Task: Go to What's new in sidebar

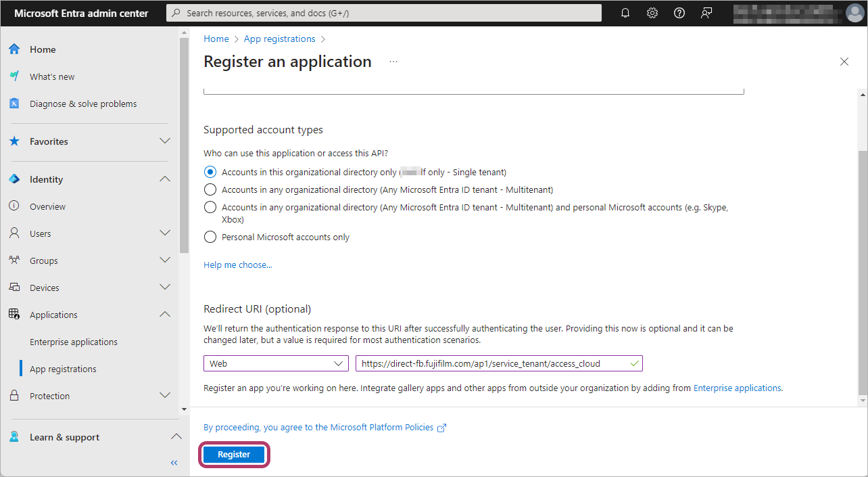Action: point(52,76)
